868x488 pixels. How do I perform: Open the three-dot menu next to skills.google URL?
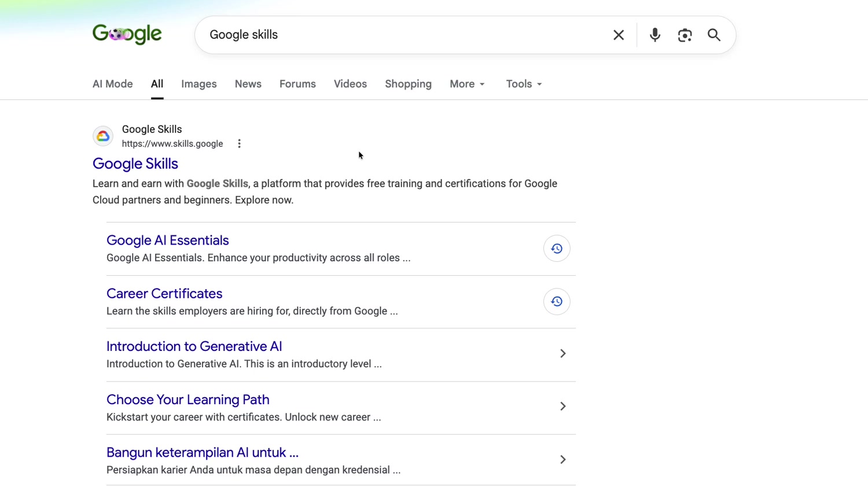pyautogui.click(x=239, y=144)
